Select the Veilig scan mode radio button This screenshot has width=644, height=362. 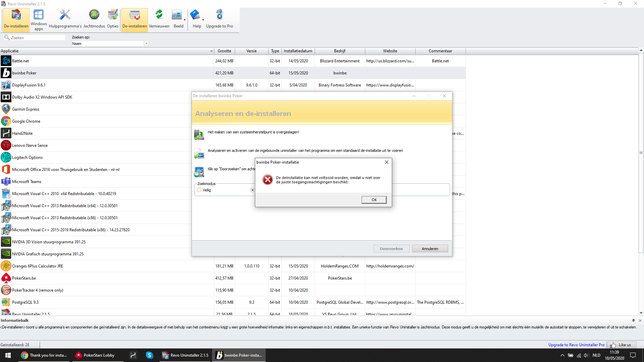click(199, 190)
